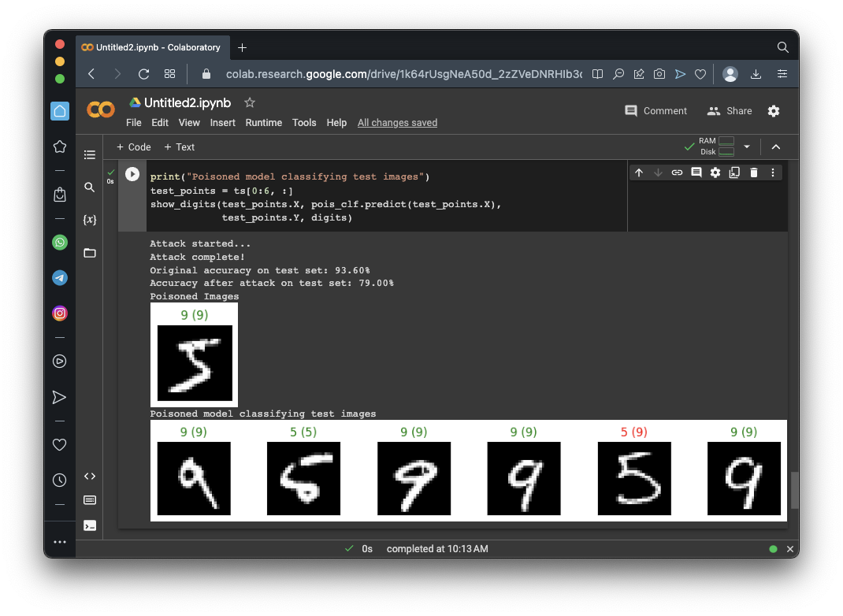Viewport: 843px width, 616px height.
Task: Open more cell actions menu
Action: [x=773, y=173]
